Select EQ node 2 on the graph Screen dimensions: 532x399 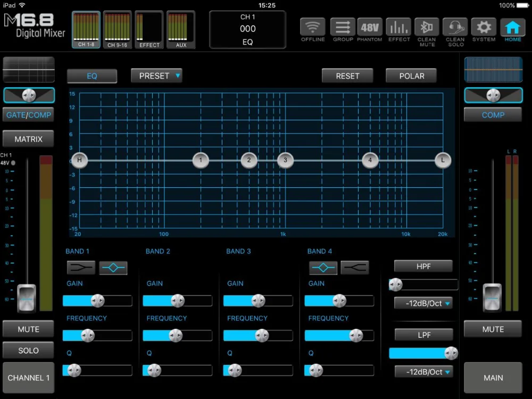tap(249, 160)
